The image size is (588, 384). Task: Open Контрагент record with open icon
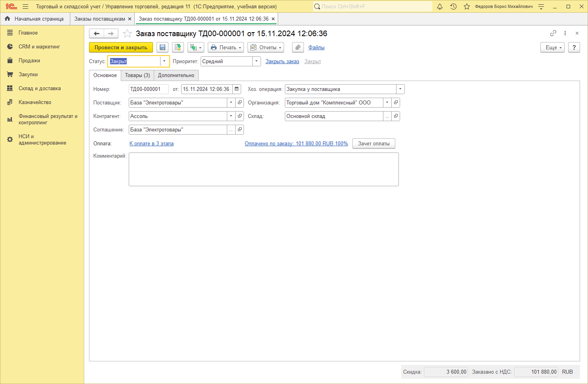pyautogui.click(x=240, y=116)
